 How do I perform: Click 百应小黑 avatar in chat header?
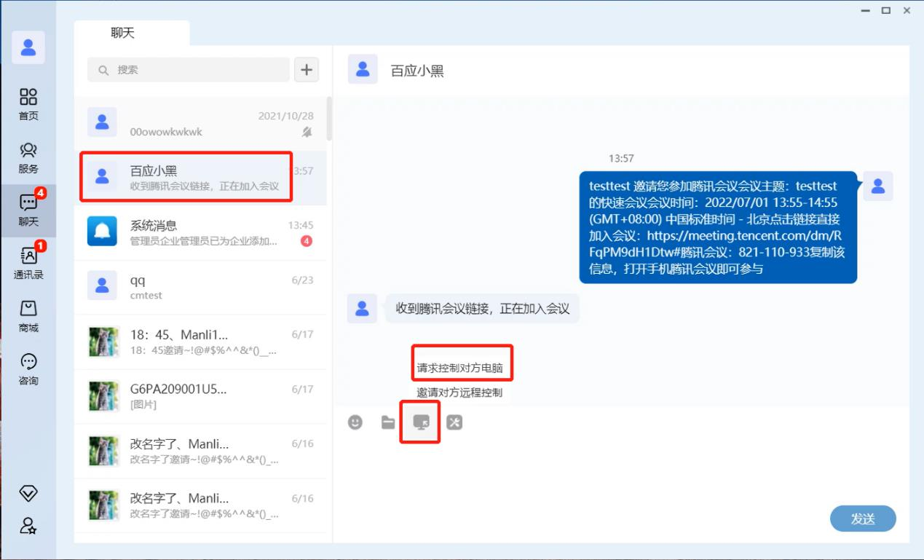point(363,70)
